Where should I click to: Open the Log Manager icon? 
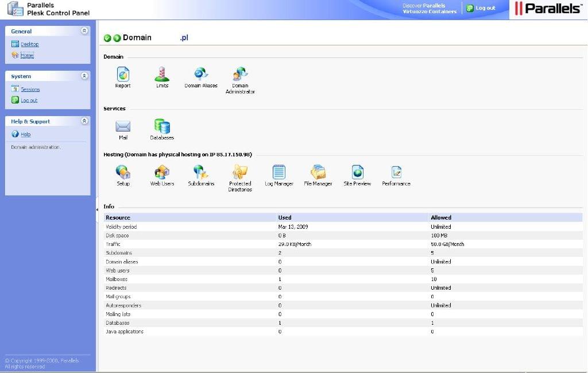pyautogui.click(x=279, y=172)
